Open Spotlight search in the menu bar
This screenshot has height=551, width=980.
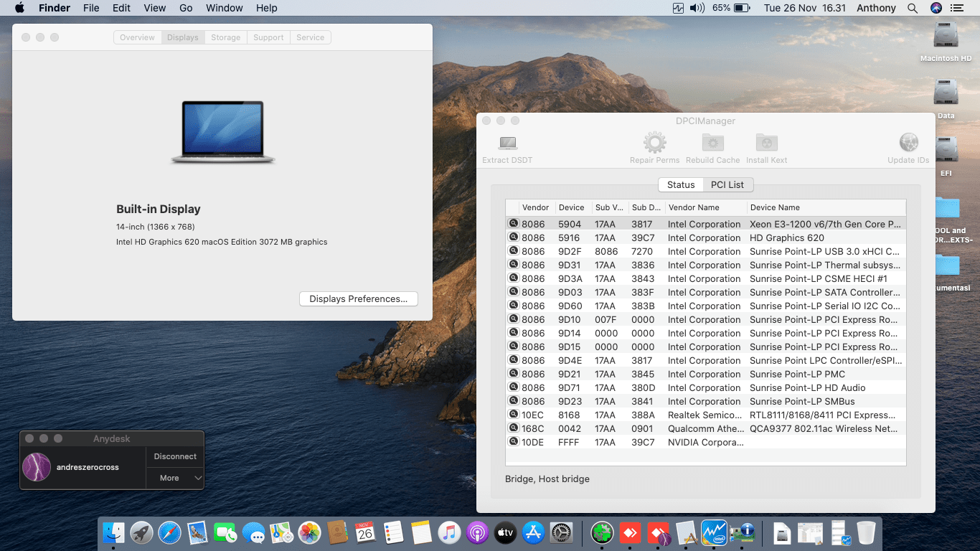913,8
